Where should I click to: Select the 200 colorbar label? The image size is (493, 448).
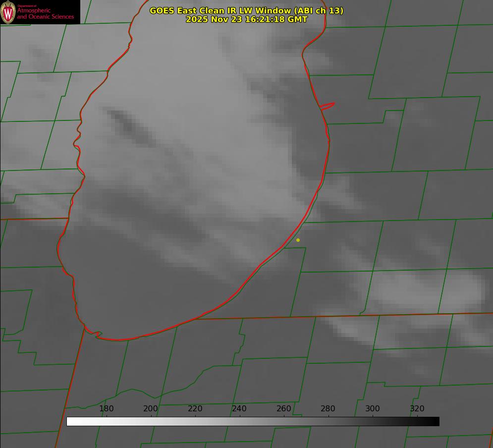(151, 408)
